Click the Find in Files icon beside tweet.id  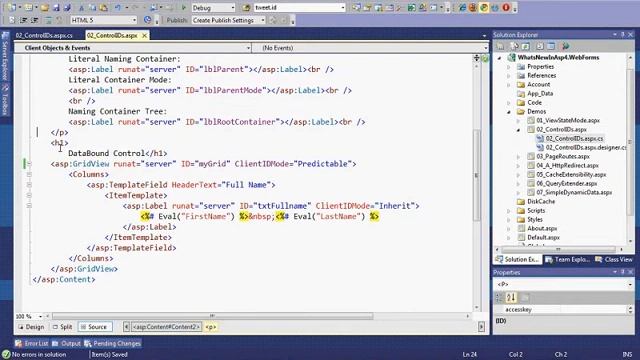click(x=246, y=7)
